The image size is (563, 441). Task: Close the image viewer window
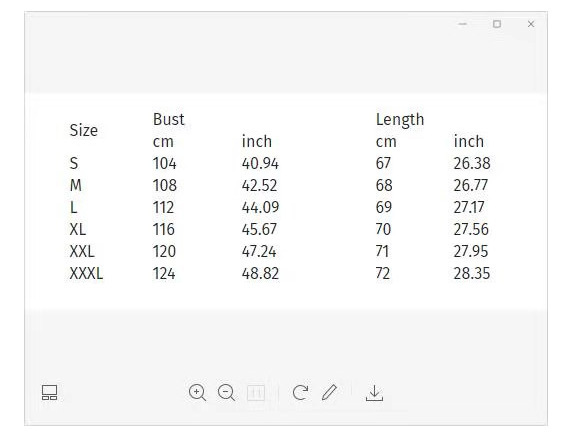point(531,24)
